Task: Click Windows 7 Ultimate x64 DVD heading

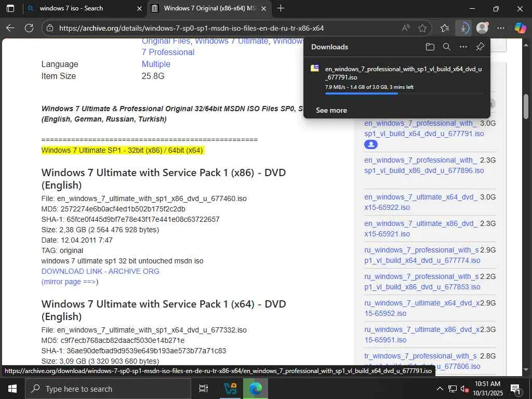Action: (164, 310)
